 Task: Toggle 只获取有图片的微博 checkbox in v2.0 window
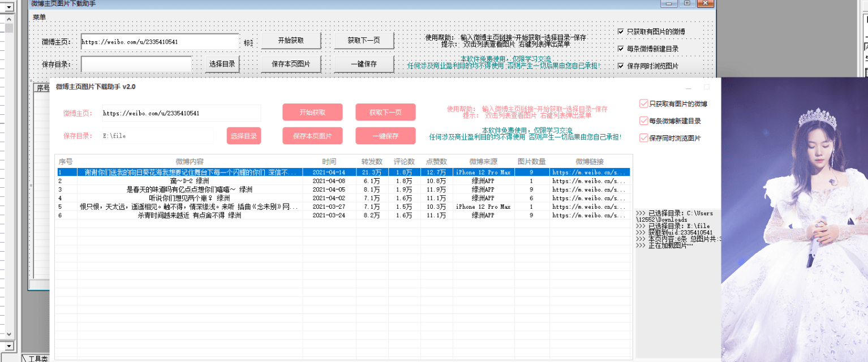643,104
